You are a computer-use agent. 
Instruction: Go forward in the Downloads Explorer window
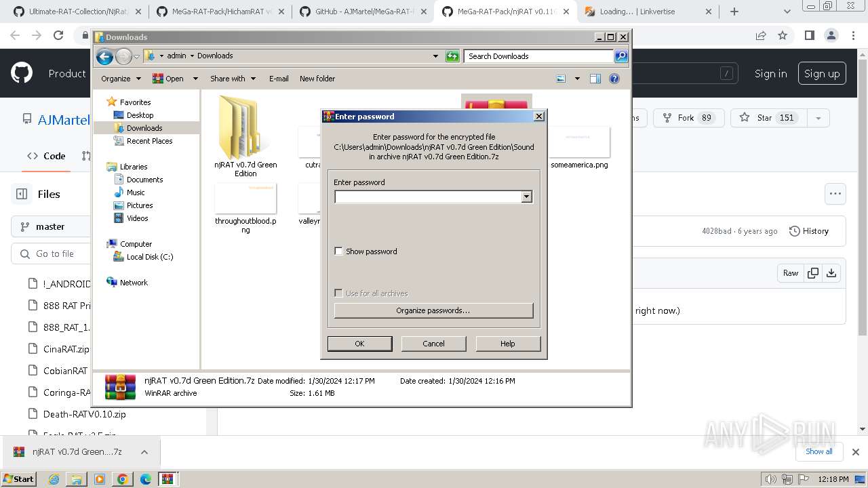[x=123, y=56]
